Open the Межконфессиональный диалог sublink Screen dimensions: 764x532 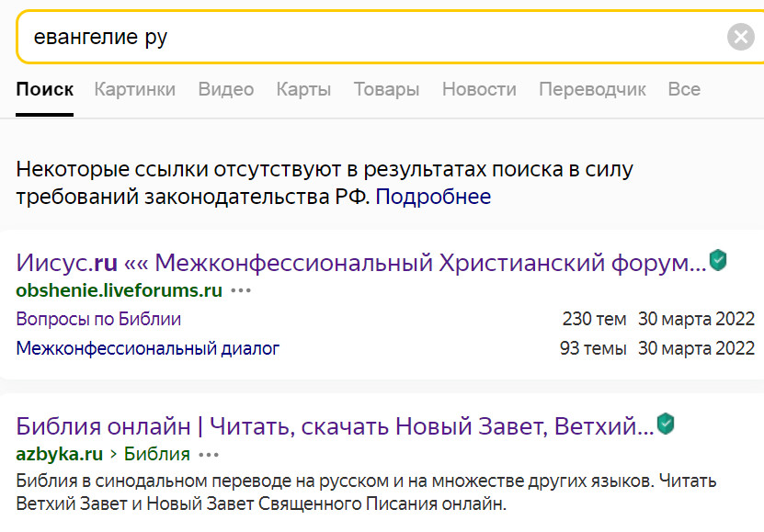148,348
